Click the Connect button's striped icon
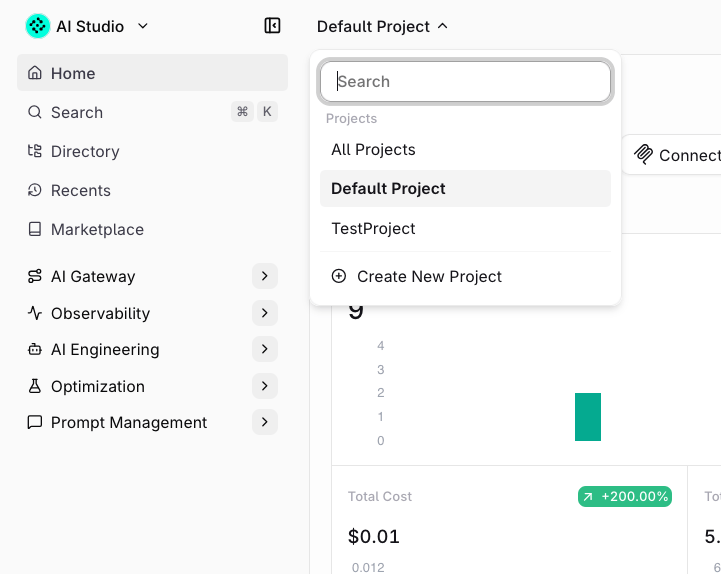 pos(643,154)
